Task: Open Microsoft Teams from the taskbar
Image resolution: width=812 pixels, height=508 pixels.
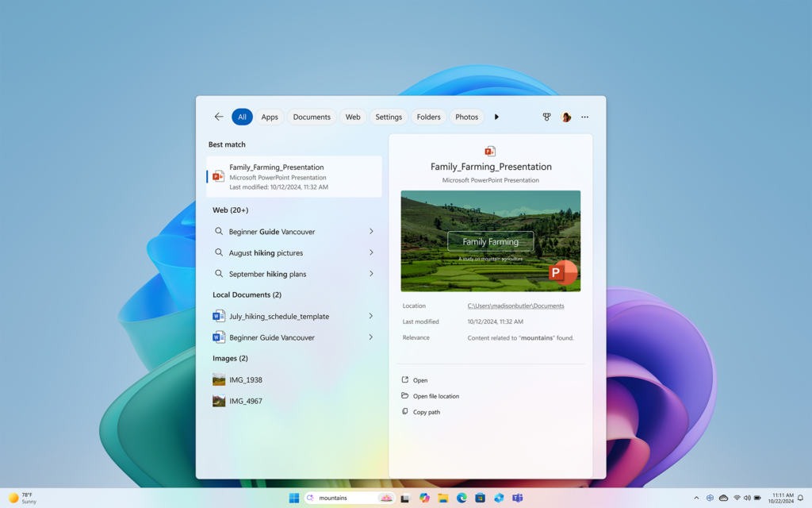Action: point(518,498)
